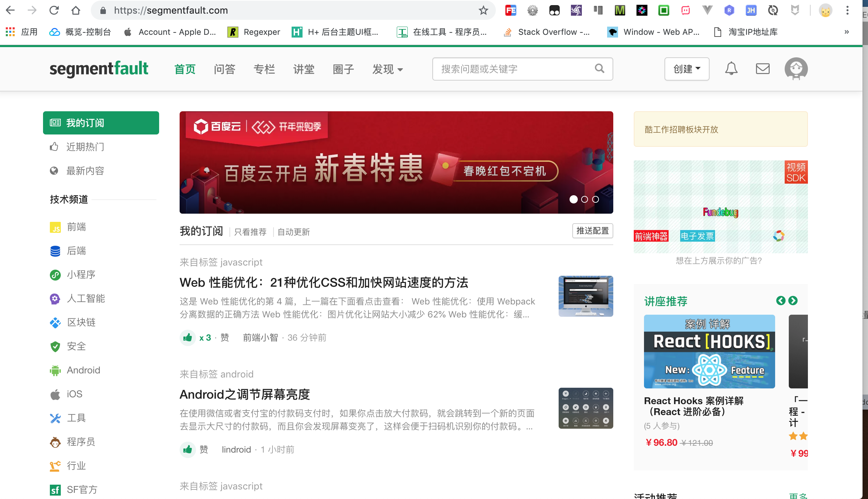
Task: Open the notifications bell icon
Action: click(x=731, y=69)
